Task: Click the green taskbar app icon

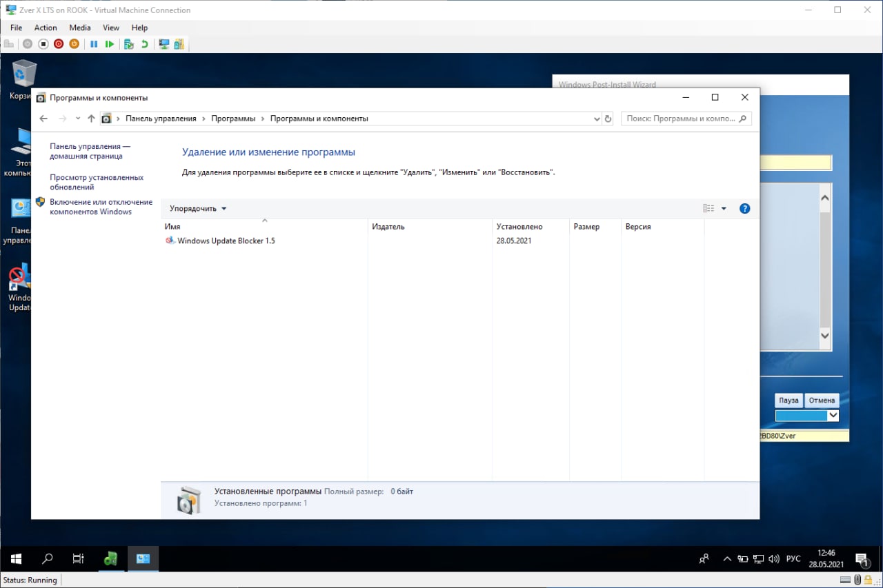Action: coord(110,559)
